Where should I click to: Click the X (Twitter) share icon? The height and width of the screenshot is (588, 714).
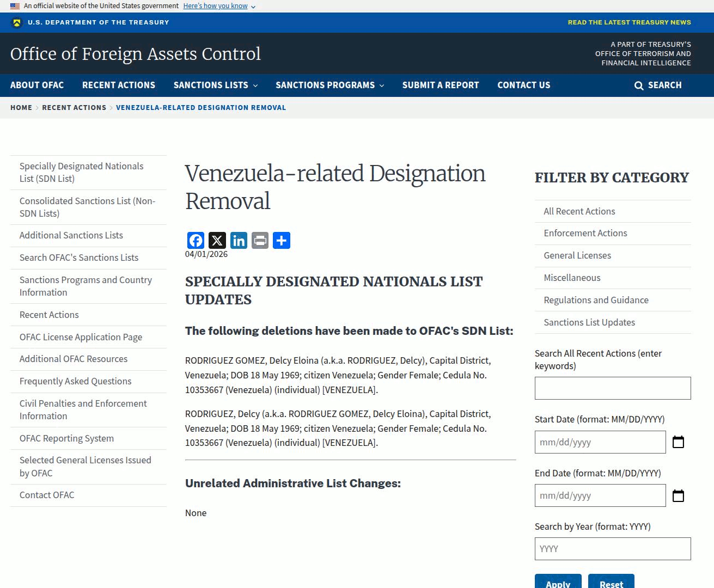click(217, 240)
